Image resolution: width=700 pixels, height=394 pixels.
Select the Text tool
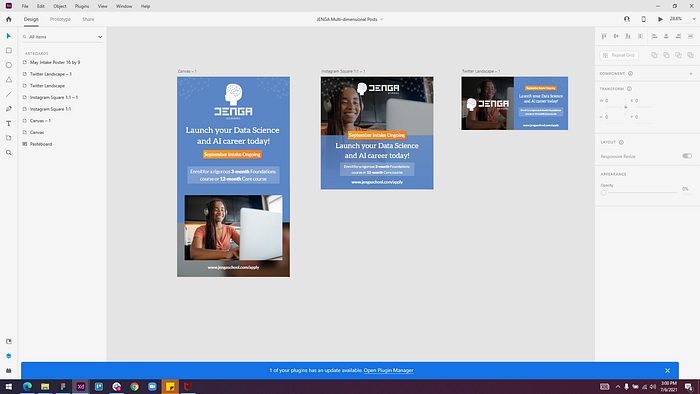coord(8,124)
